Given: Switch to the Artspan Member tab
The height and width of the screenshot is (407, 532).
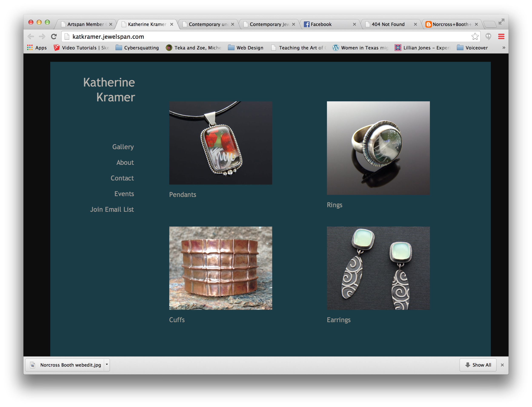Looking at the screenshot, I should click(x=85, y=24).
